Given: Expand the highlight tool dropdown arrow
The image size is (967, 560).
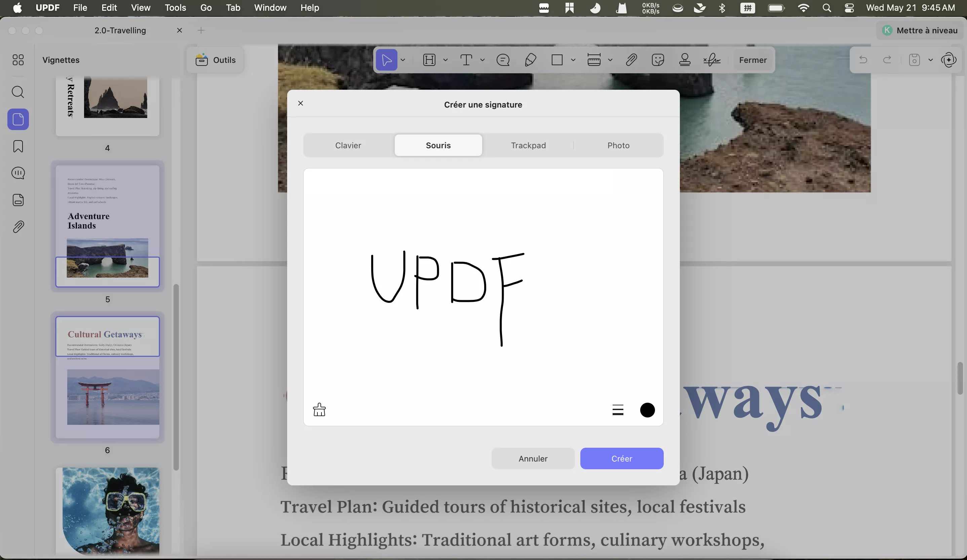Looking at the screenshot, I should [446, 60].
